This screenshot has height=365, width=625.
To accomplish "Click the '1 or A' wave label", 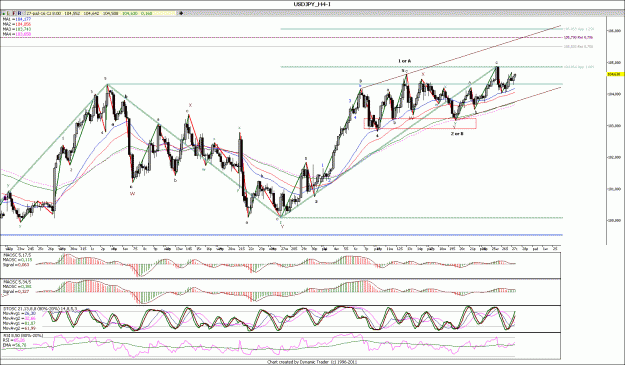I will (405, 61).
